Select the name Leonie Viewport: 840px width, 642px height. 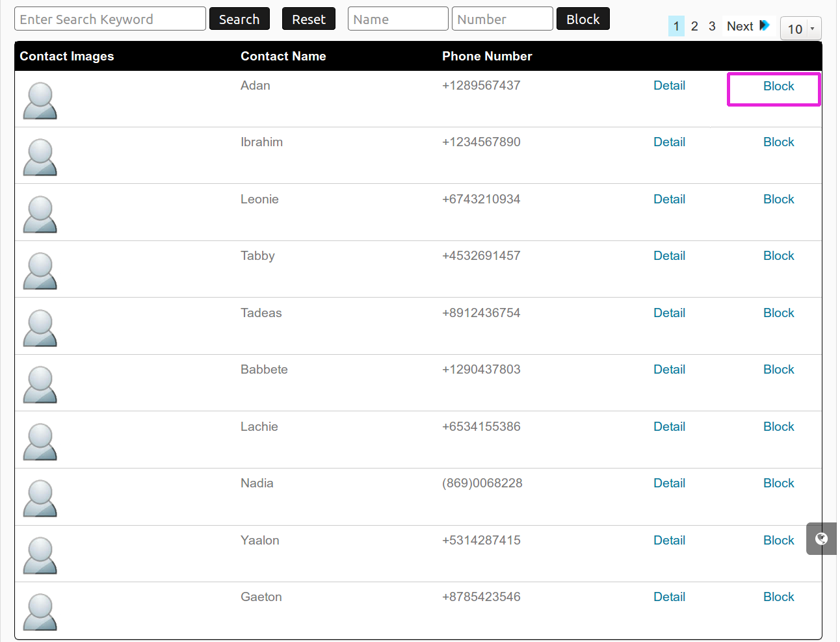tap(259, 199)
